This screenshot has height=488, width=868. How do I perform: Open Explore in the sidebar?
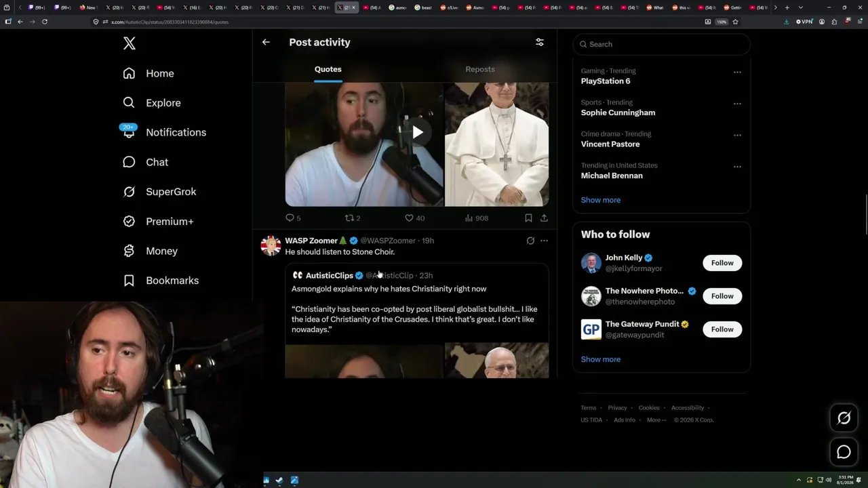coord(152,103)
